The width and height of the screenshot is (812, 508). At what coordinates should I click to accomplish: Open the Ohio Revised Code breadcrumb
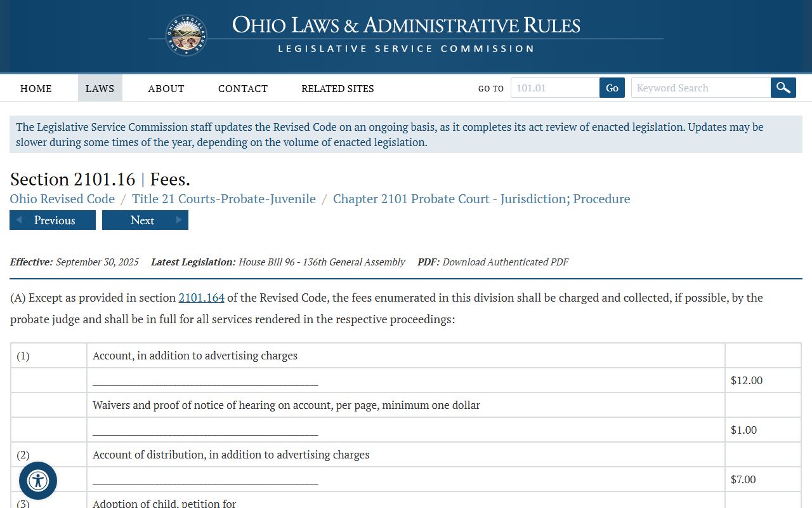click(x=62, y=199)
